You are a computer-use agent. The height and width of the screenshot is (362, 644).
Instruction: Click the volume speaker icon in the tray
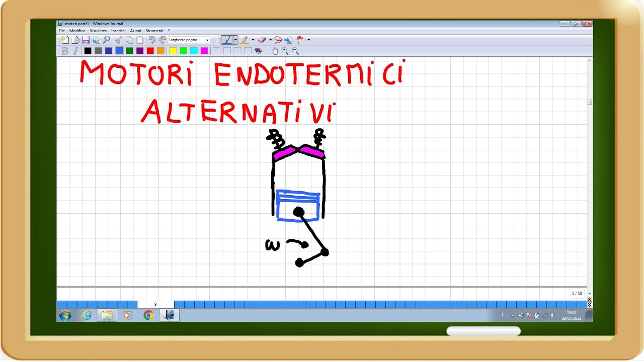pyautogui.click(x=553, y=315)
